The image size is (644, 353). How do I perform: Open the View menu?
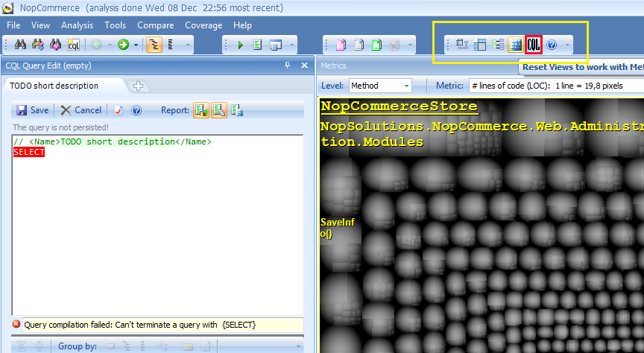(x=41, y=25)
